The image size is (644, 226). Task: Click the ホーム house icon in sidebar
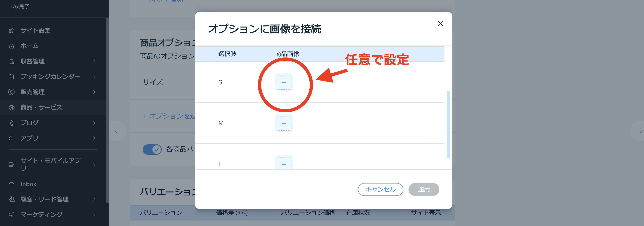tap(11, 46)
